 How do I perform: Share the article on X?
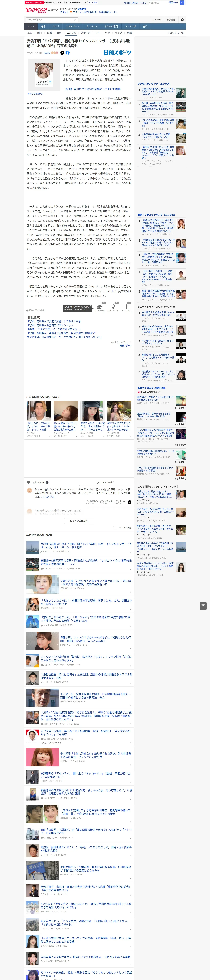62,53
